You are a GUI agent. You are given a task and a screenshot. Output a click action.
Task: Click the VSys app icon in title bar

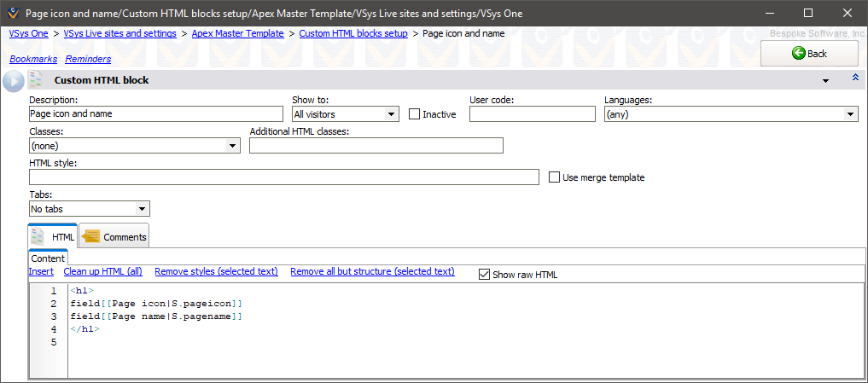(x=12, y=13)
